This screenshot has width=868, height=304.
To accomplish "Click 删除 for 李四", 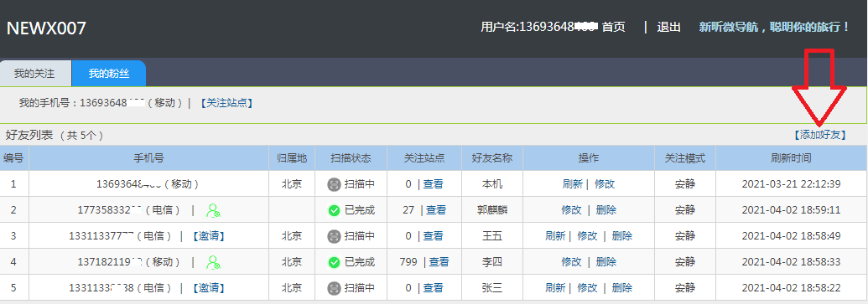I will point(606,262).
